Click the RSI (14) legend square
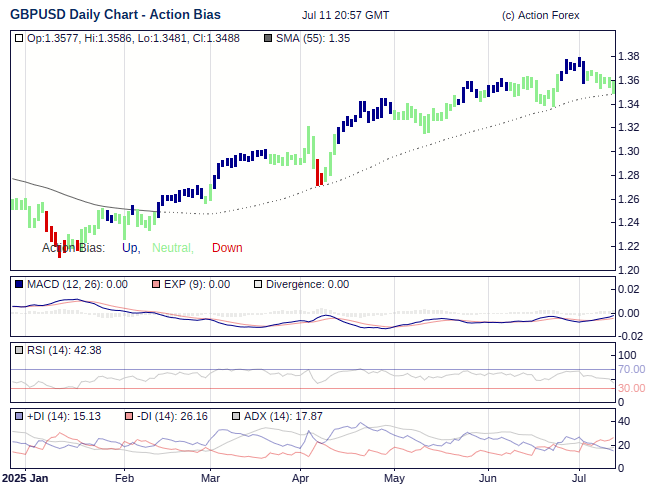The height and width of the screenshot is (489, 650). [20, 350]
